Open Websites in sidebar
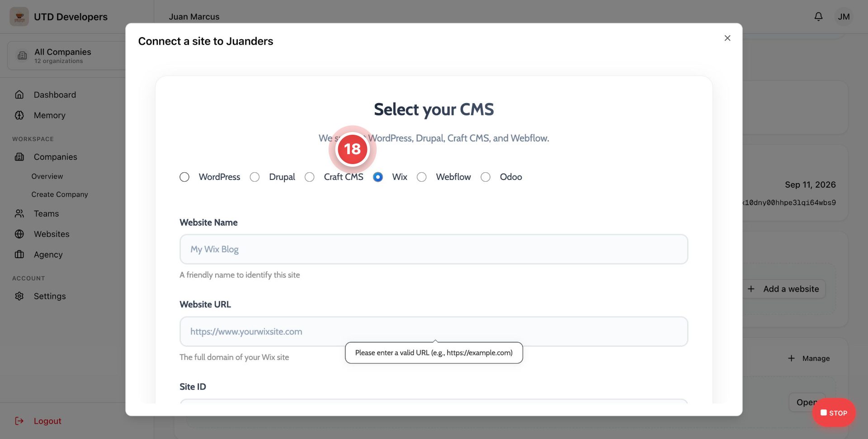 [x=52, y=234]
